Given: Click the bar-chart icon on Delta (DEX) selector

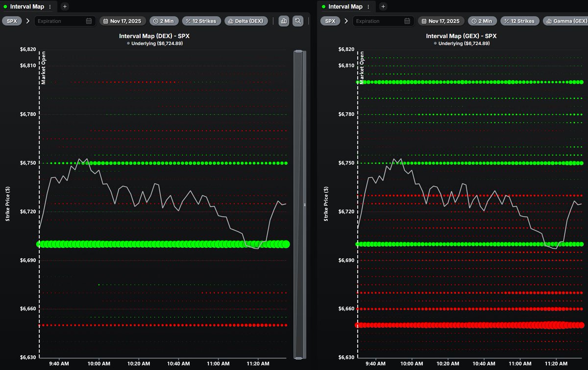Looking at the screenshot, I should coord(231,21).
